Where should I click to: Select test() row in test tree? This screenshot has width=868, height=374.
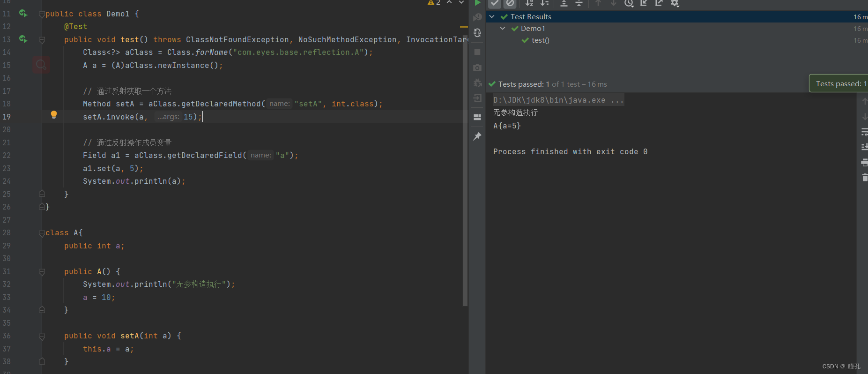coord(677,40)
